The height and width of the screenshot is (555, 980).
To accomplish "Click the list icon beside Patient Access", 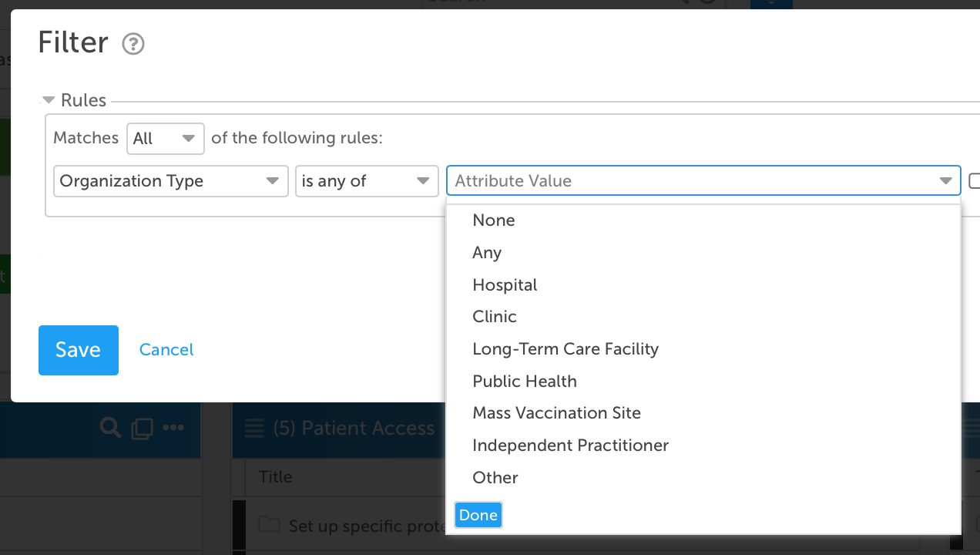I will (x=253, y=429).
